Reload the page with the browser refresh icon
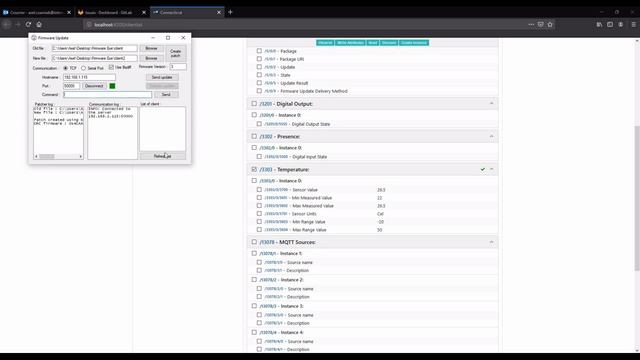 [x=28, y=24]
